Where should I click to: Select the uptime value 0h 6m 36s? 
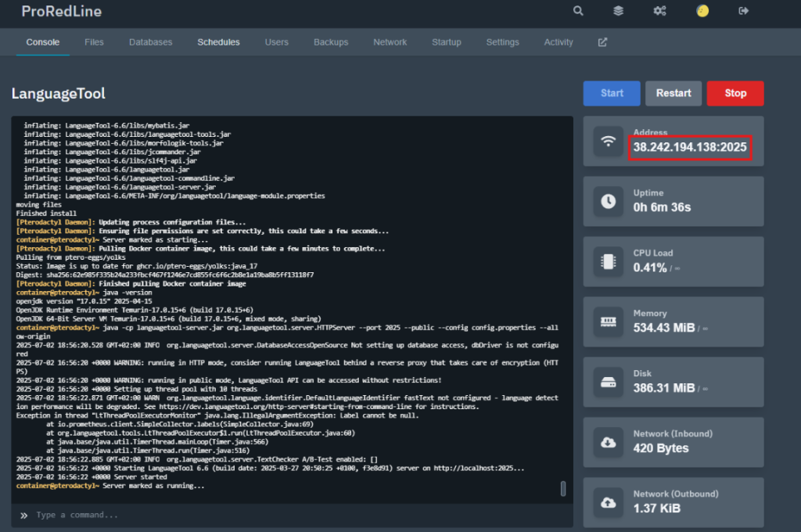662,207
